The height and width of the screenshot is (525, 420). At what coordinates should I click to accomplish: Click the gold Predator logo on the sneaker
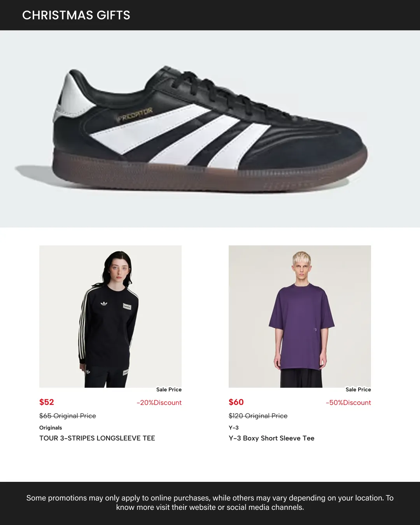135,115
